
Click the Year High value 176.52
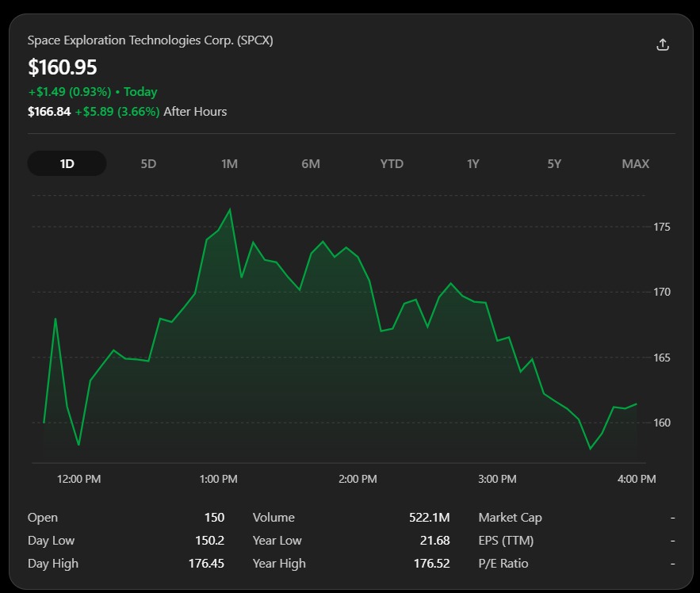[432, 563]
